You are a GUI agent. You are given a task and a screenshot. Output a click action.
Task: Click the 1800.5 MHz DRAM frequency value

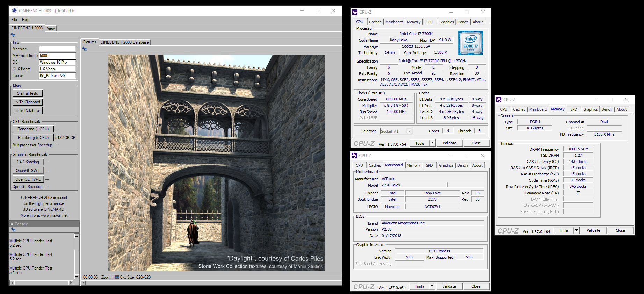[578, 149]
